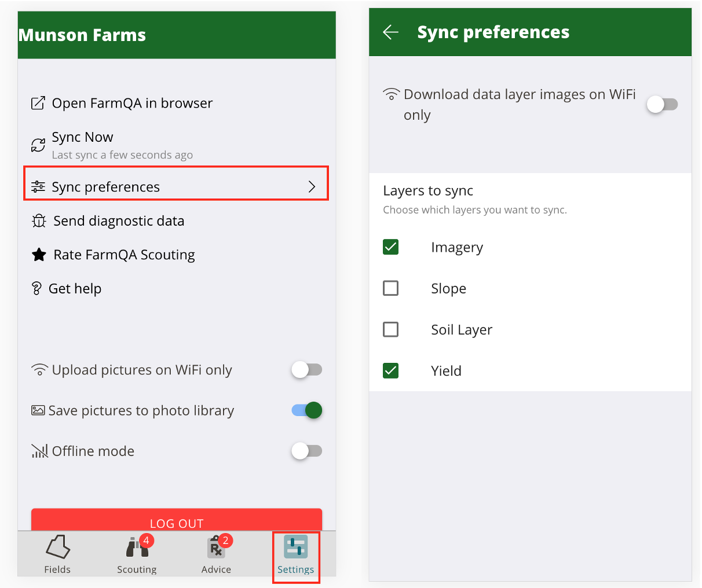
Task: Turn off Save pictures to photo library switch
Action: (306, 410)
